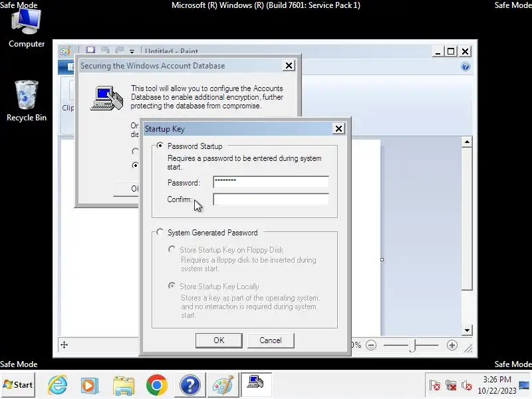Screen dimensions: 532x399
Task: Click the syskey computer icon in dialog
Action: (x=106, y=98)
